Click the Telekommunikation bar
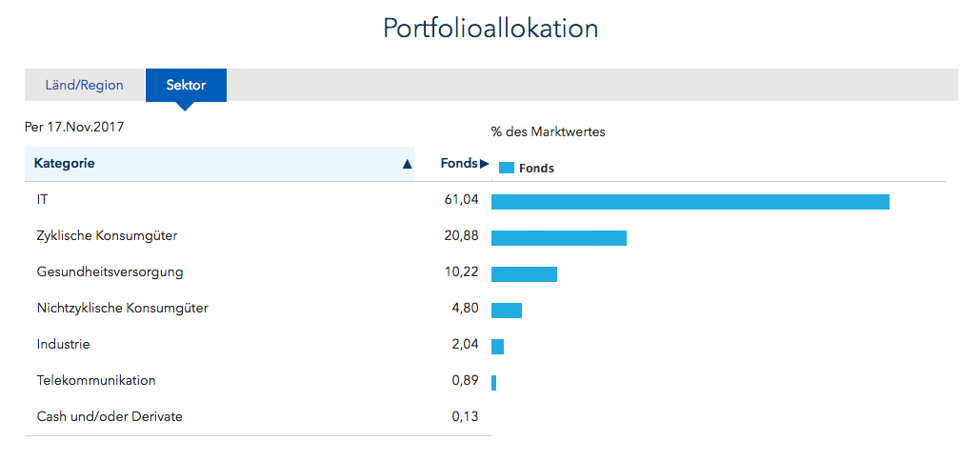The image size is (980, 462). (493, 383)
